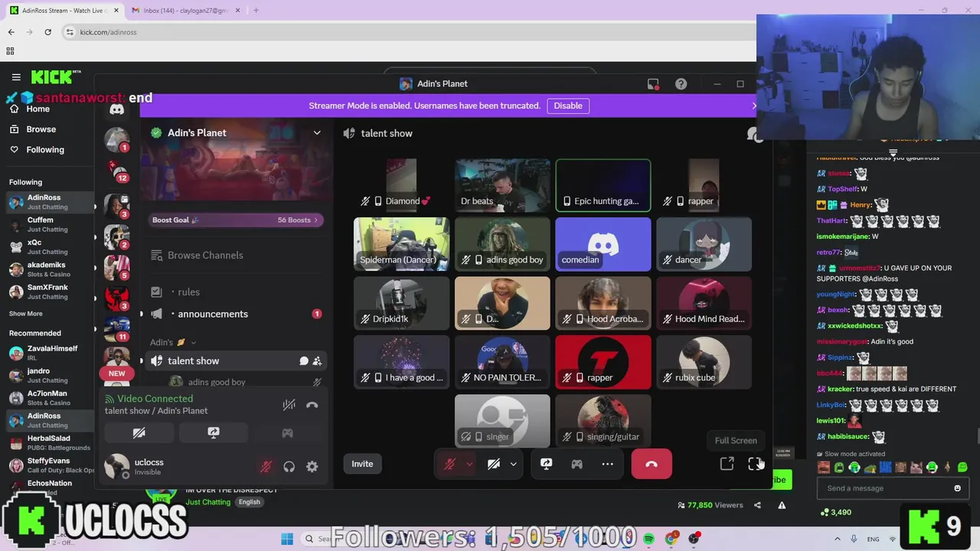Open the rules channel
980x551 pixels.
[x=188, y=292]
